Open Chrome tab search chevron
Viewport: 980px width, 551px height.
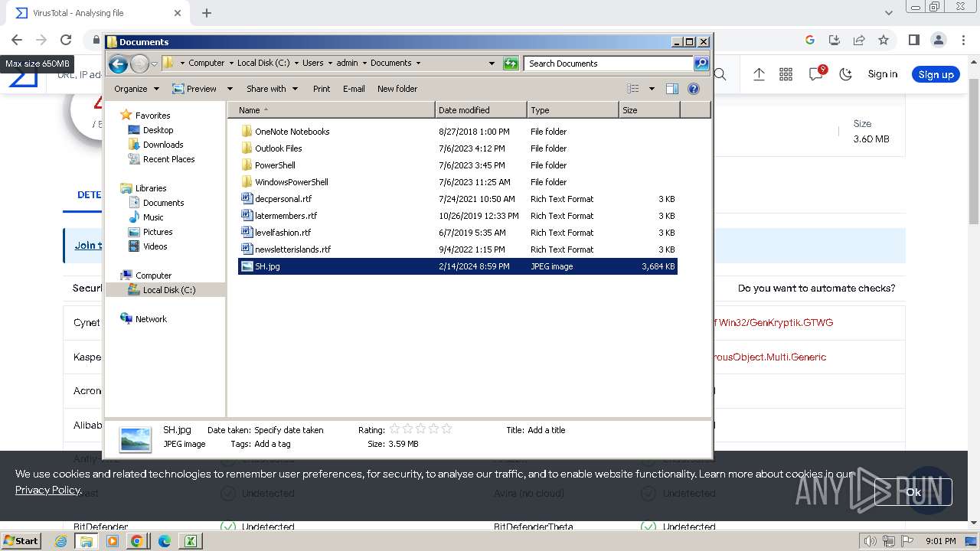pyautogui.click(x=888, y=13)
